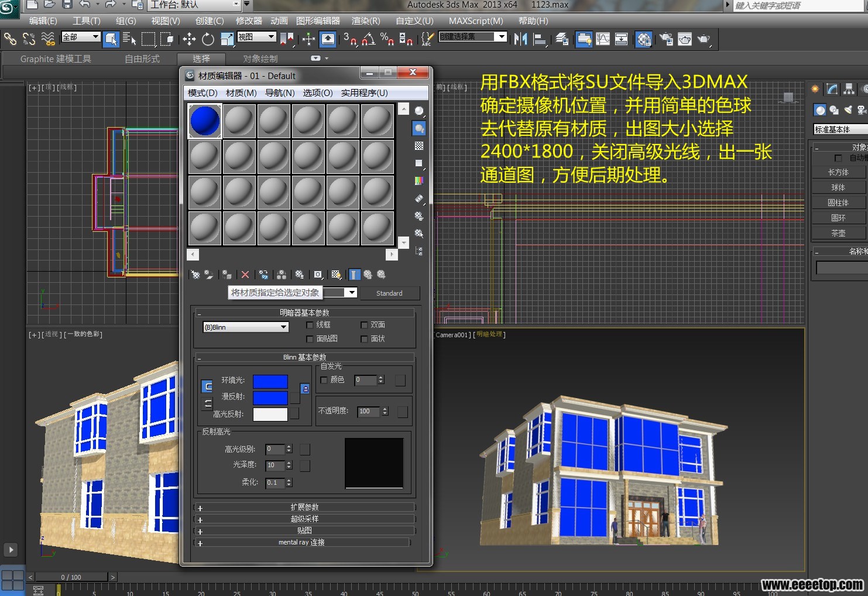Toggle the backlight icon in Material Editor
868x596 pixels.
click(x=419, y=128)
